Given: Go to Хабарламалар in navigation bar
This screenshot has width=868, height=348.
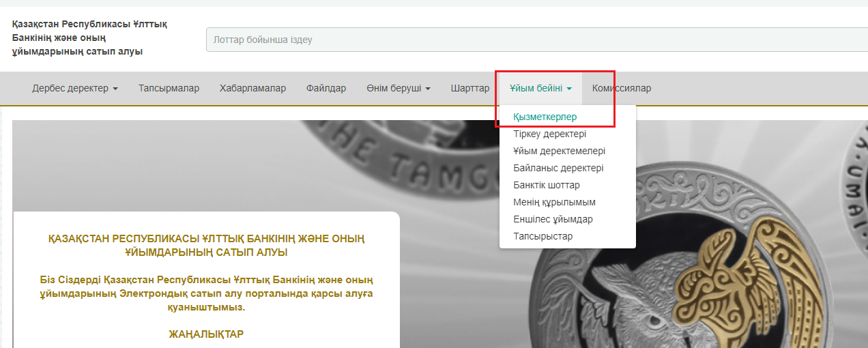Looking at the screenshot, I should pyautogui.click(x=252, y=88).
